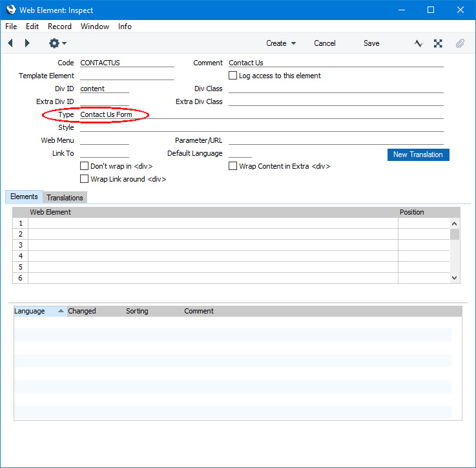The image size is (476, 468).
Task: Enable Log access to this element
Action: pos(233,76)
